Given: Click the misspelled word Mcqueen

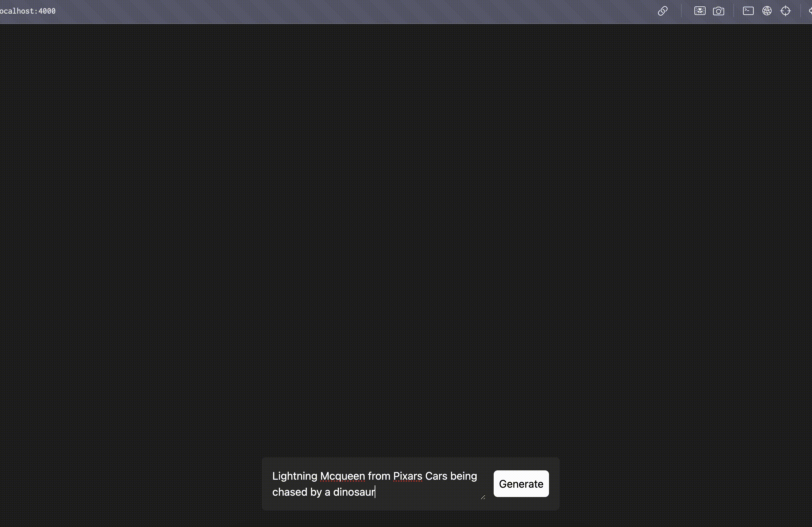Looking at the screenshot, I should pos(342,476).
